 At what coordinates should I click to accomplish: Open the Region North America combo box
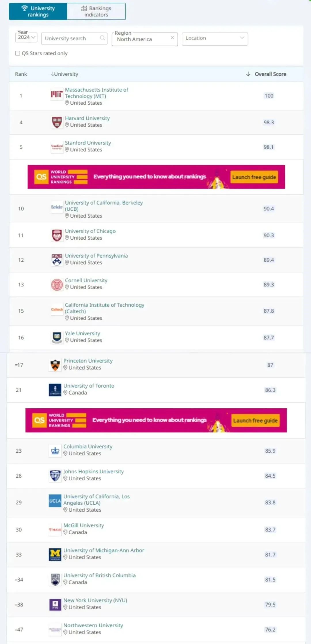[141, 39]
